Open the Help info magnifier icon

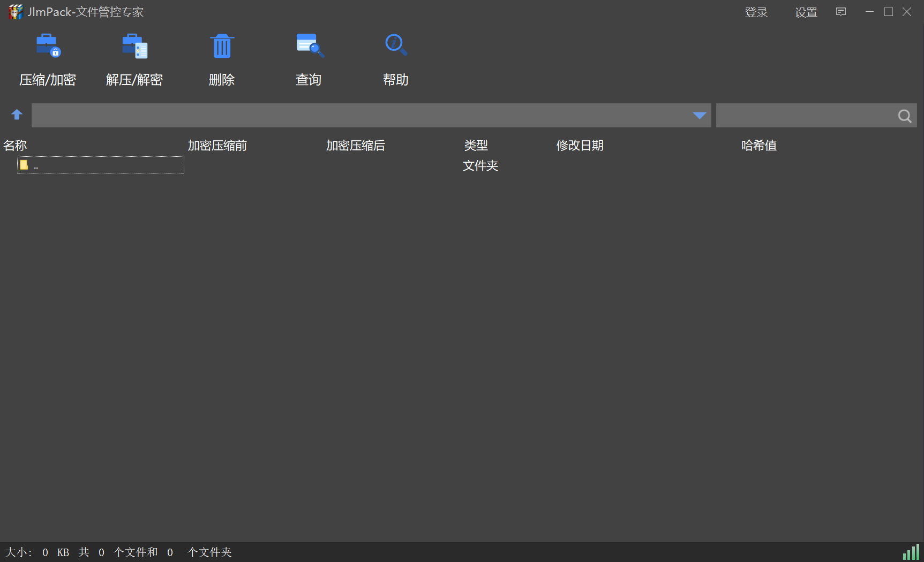pos(396,45)
